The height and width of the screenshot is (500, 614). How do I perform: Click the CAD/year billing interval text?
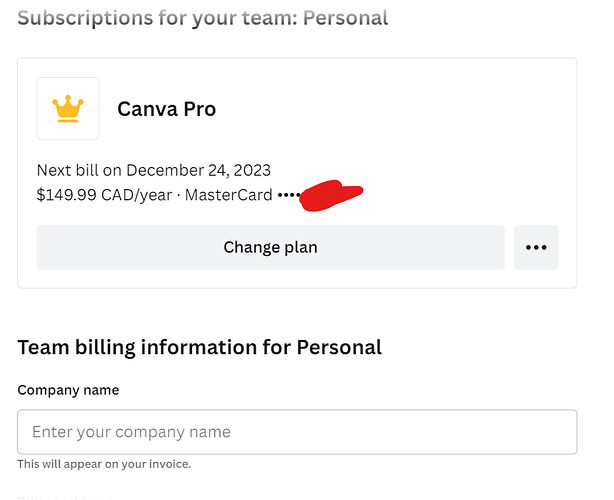(x=140, y=195)
